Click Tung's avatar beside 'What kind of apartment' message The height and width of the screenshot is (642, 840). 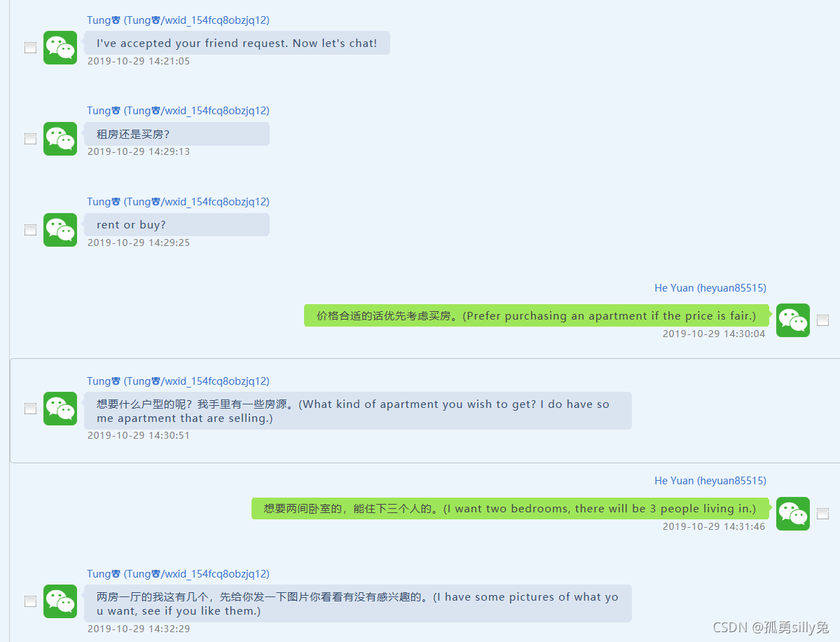click(x=60, y=409)
